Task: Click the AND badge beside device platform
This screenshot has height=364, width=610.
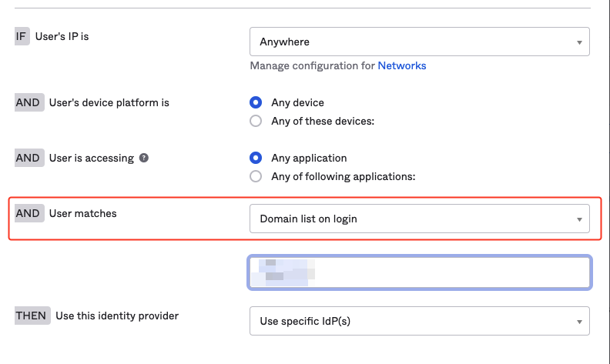Action: coord(28,102)
